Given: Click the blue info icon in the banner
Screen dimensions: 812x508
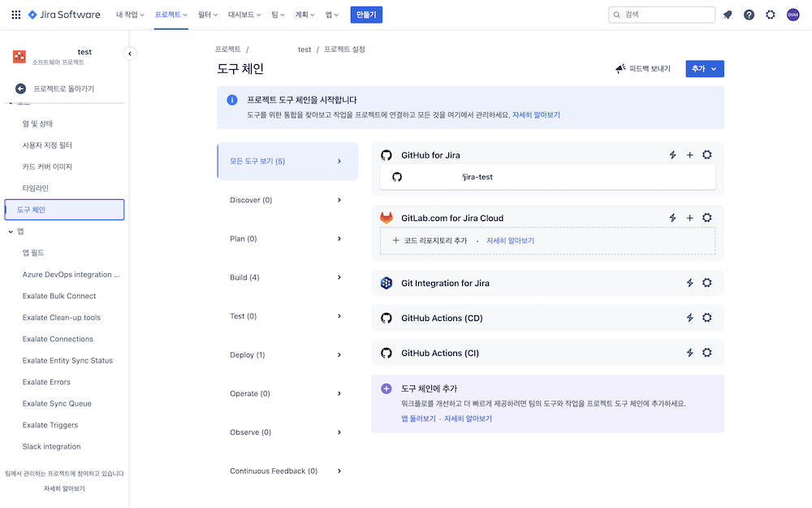Looking at the screenshot, I should (x=232, y=100).
